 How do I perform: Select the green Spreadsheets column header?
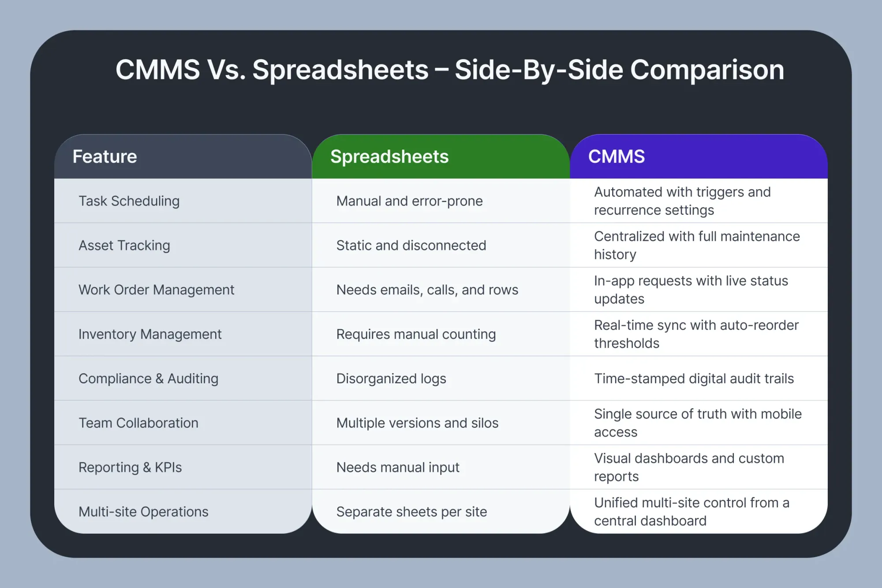pos(441,157)
